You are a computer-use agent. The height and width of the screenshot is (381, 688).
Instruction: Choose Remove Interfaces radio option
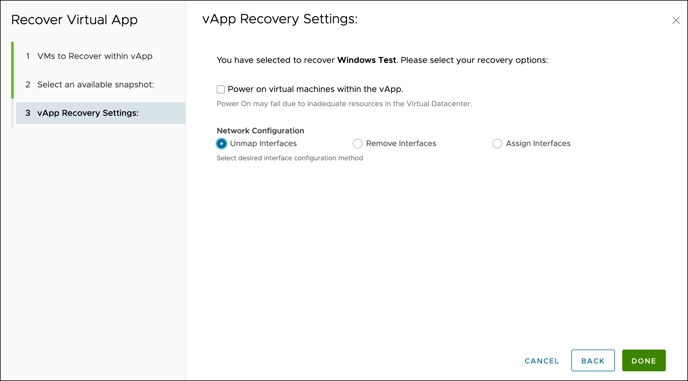click(x=358, y=144)
